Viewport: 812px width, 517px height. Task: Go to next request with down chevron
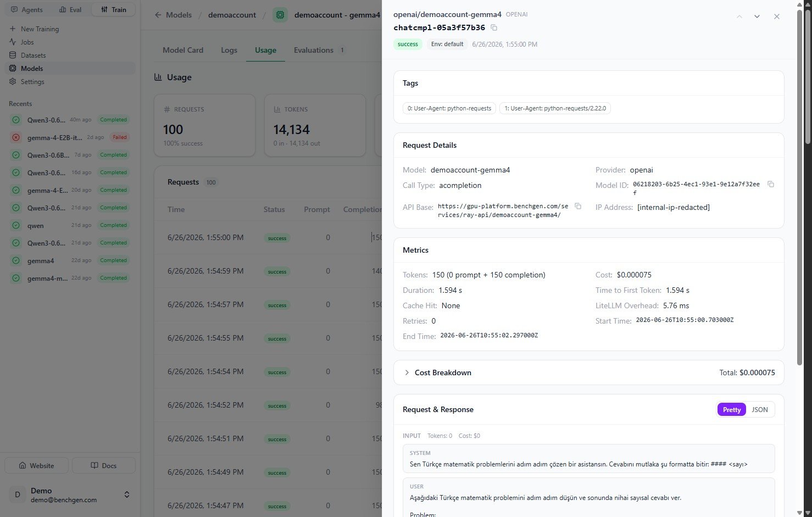click(757, 16)
